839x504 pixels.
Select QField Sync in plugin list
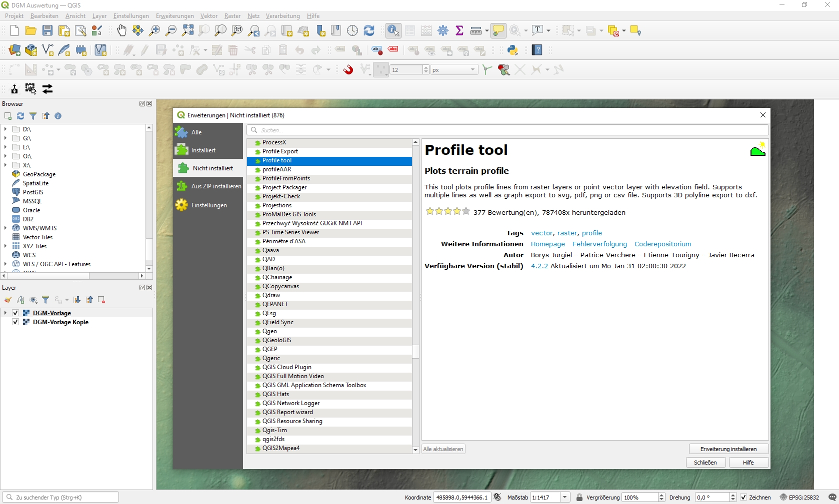pyautogui.click(x=329, y=322)
